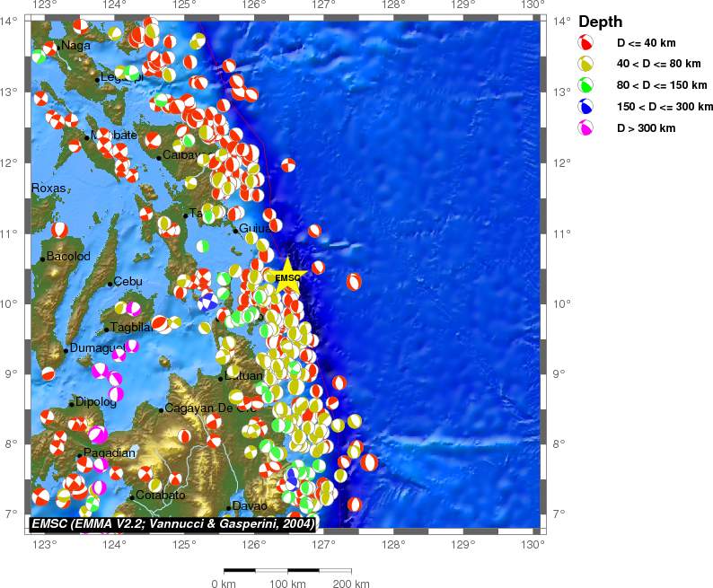Image resolution: width=713 pixels, height=588 pixels.
Task: Click the Pagadian city label
Action: 109,453
